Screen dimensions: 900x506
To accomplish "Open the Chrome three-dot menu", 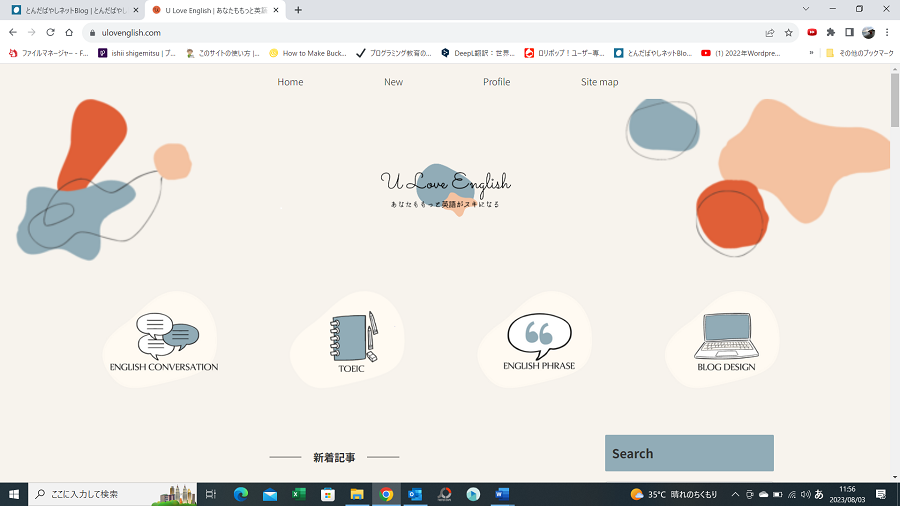I will pos(887,32).
